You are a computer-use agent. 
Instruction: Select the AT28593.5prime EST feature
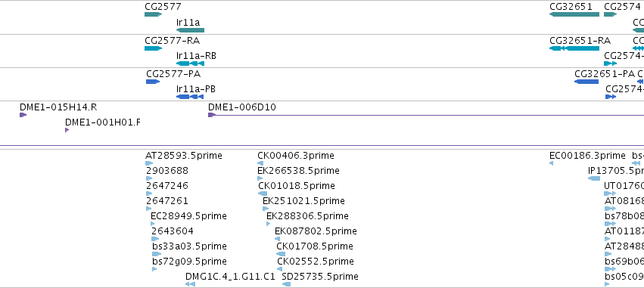[x=149, y=163]
